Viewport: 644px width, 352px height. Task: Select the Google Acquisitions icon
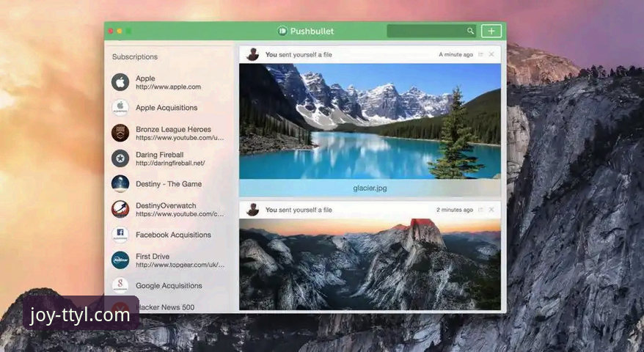120,285
